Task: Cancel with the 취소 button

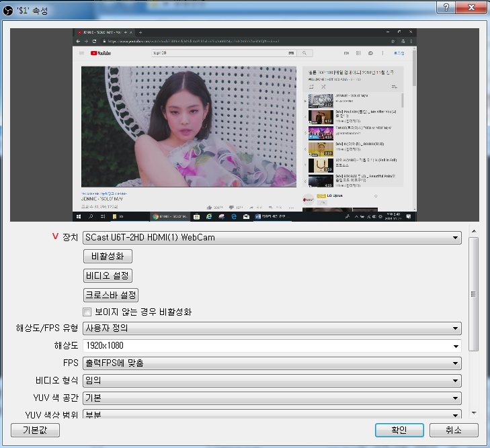Action: (454, 431)
